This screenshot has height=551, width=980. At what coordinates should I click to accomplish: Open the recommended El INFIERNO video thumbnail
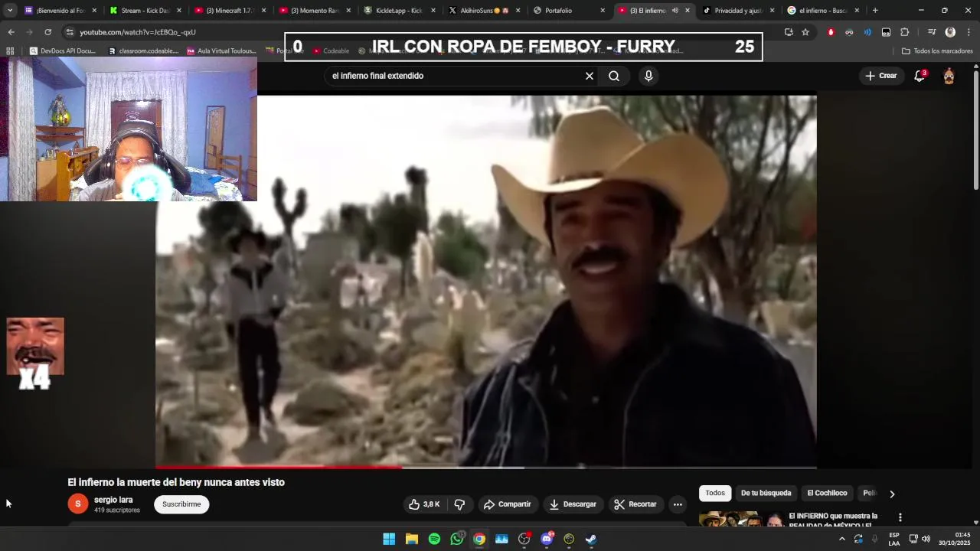(x=741, y=520)
